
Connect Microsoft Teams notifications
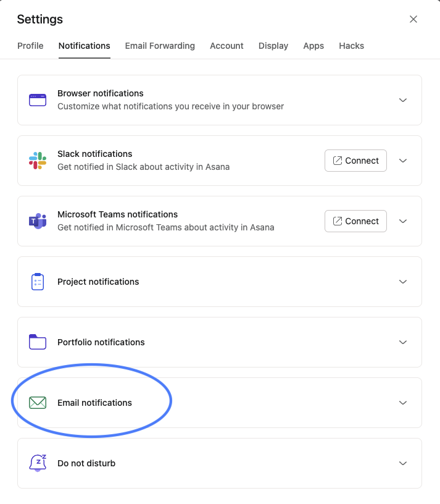pyautogui.click(x=355, y=221)
